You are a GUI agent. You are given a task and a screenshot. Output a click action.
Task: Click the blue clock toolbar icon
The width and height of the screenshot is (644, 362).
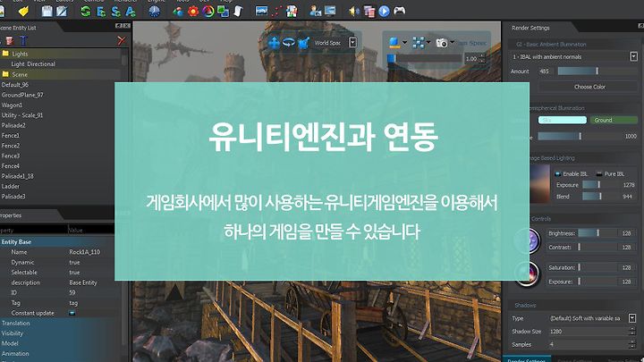point(154,11)
